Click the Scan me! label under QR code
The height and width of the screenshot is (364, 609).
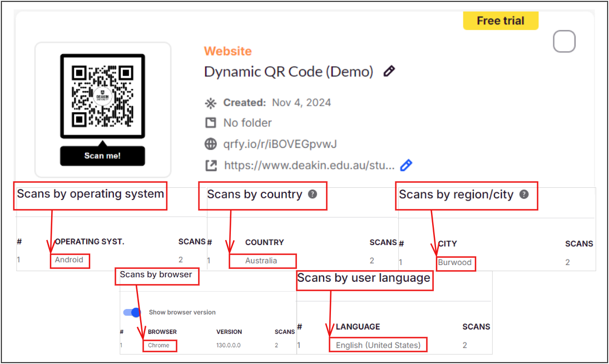point(102,156)
